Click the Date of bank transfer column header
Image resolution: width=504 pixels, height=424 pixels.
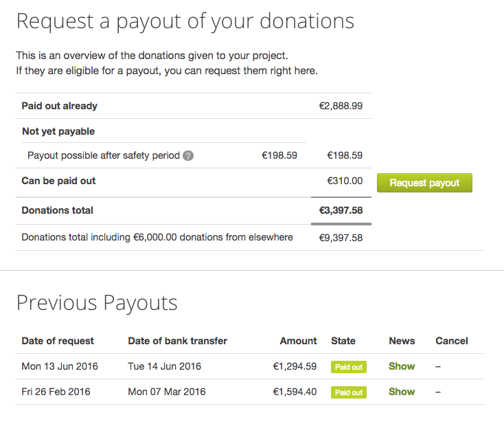coord(177,341)
